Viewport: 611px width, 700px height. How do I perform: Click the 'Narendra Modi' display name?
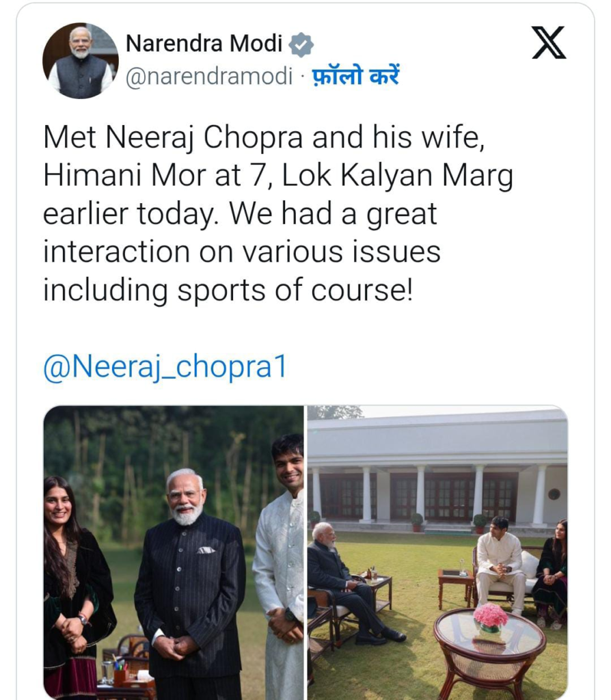[204, 44]
